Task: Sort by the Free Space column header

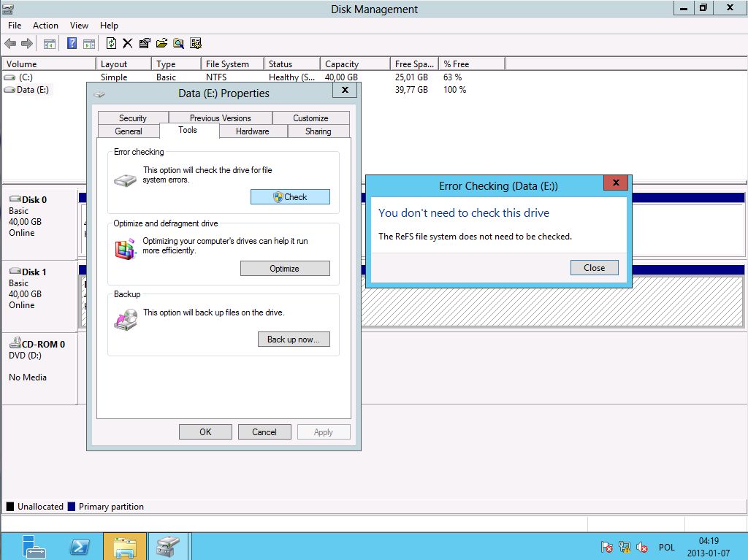Action: [415, 64]
